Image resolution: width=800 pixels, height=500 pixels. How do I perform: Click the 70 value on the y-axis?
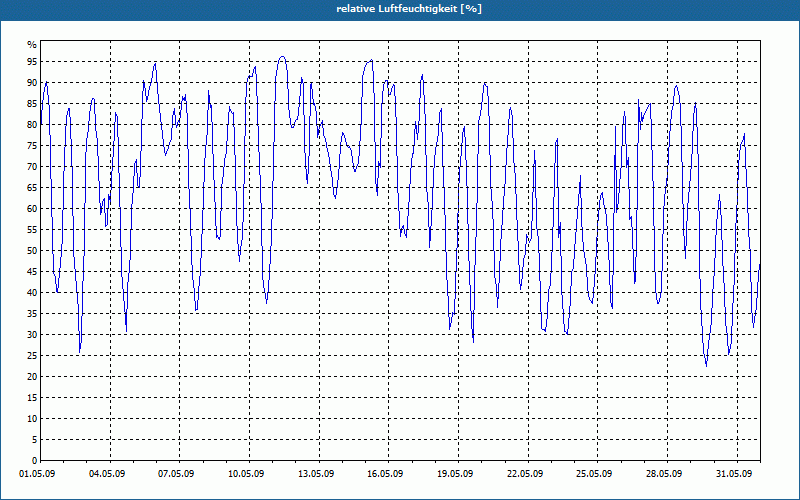coord(32,167)
